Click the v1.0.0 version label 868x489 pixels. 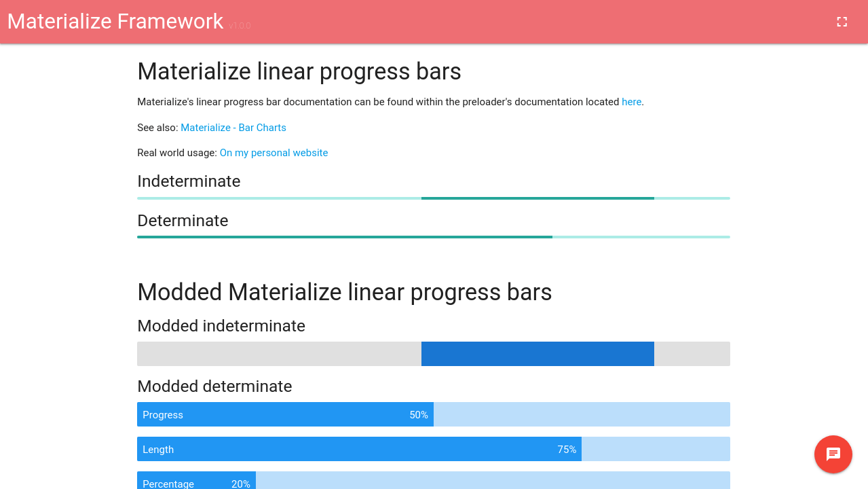click(x=240, y=26)
